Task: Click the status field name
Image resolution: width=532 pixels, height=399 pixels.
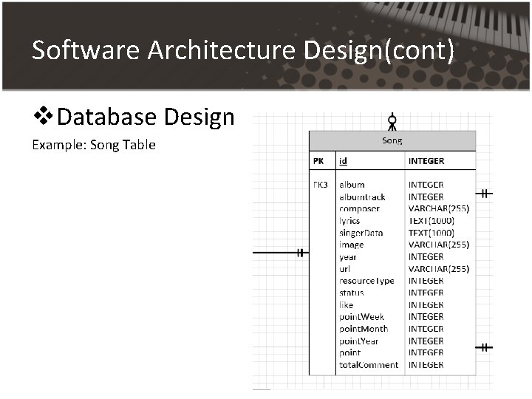Action: [x=352, y=293]
